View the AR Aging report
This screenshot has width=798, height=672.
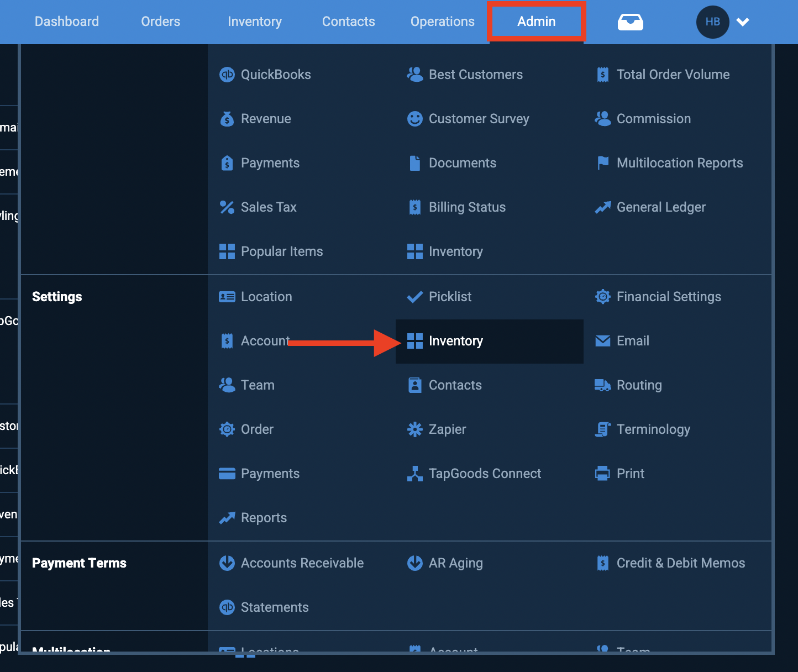[x=456, y=563]
